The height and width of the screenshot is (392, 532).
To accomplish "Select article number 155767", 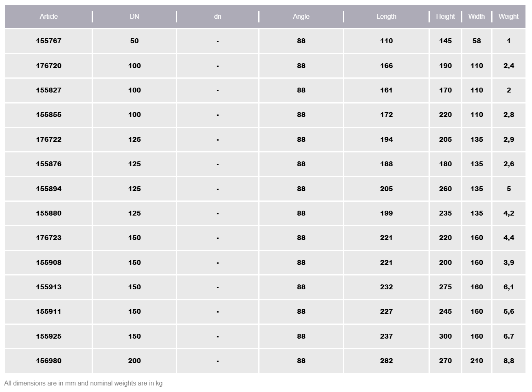I will click(x=48, y=41).
